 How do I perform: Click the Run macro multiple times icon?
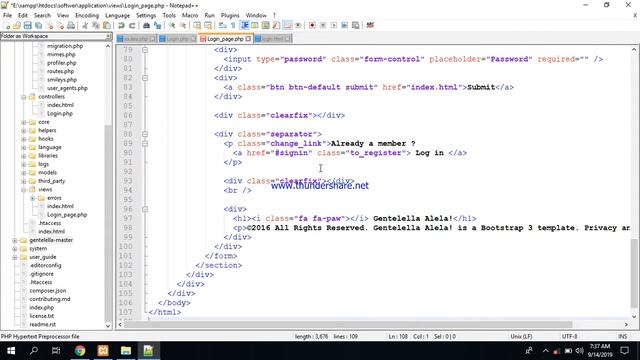click(344, 25)
